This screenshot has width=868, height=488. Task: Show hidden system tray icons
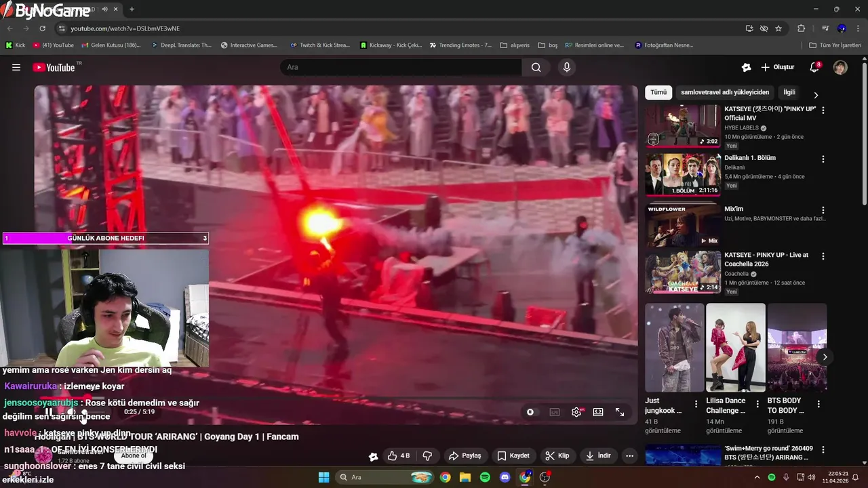coord(757,477)
